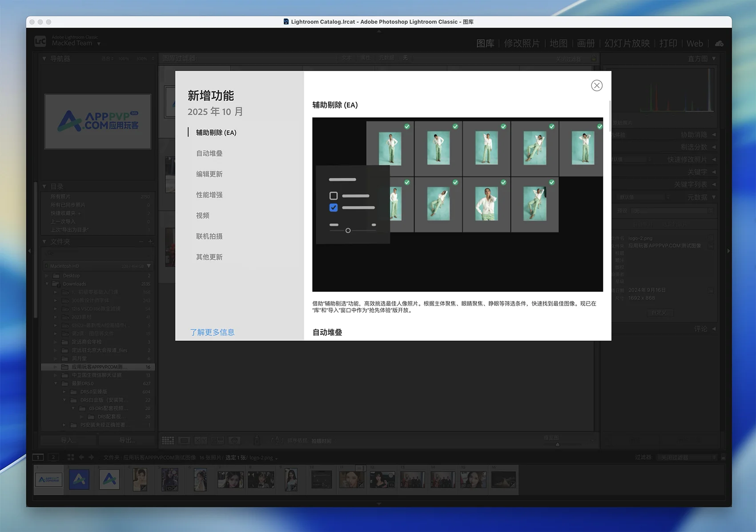Open Compare (XY) view
Image resolution: width=756 pixels, height=532 pixels.
[201, 440]
